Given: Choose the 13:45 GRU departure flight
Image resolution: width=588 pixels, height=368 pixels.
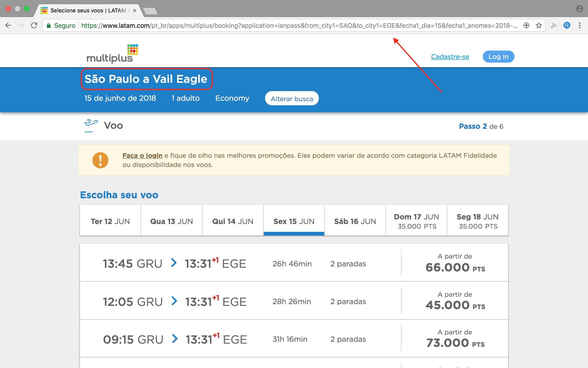Looking at the screenshot, I should 294,263.
